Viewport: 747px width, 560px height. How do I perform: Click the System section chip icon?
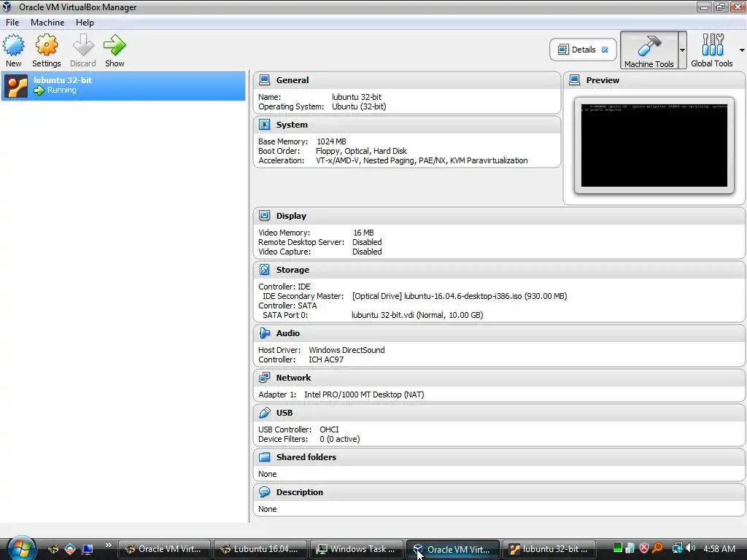point(264,125)
